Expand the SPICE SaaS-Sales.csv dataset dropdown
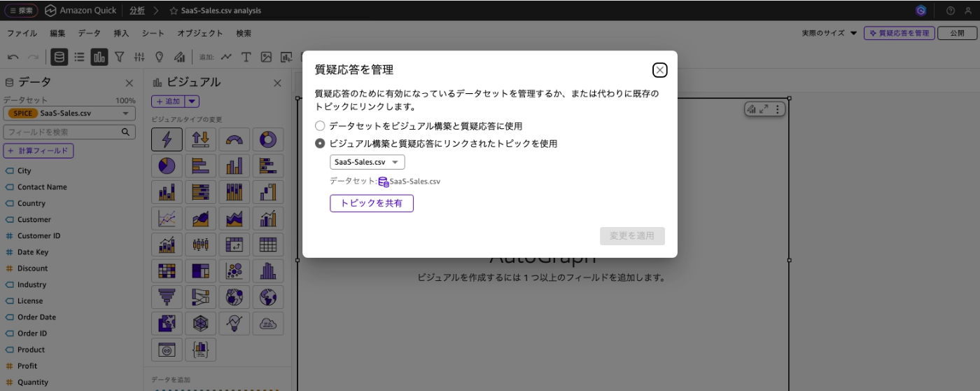This screenshot has width=980, height=391. 69,113
